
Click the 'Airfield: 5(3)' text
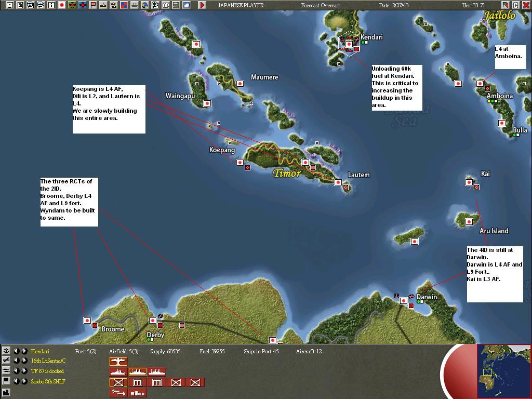[x=124, y=351]
